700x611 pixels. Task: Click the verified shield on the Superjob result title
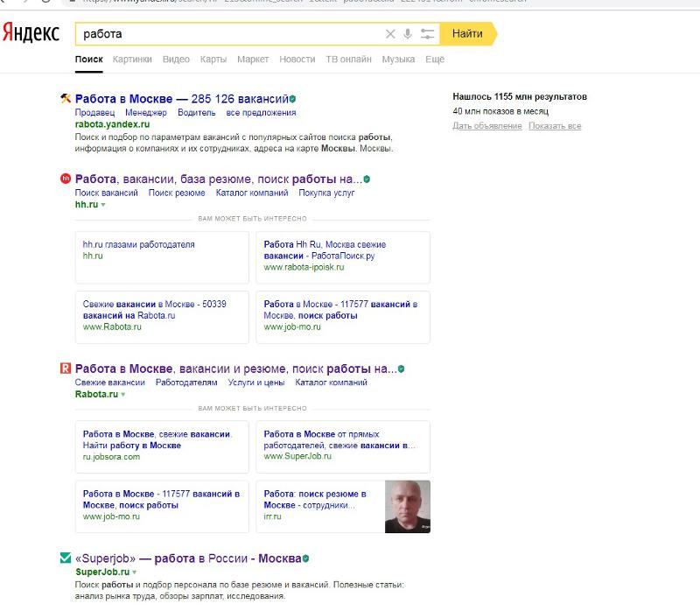305,558
